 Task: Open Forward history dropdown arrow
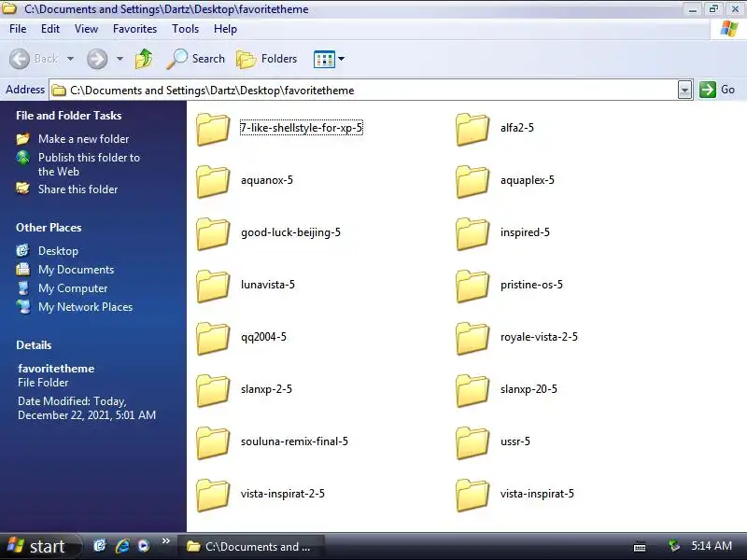point(120,59)
